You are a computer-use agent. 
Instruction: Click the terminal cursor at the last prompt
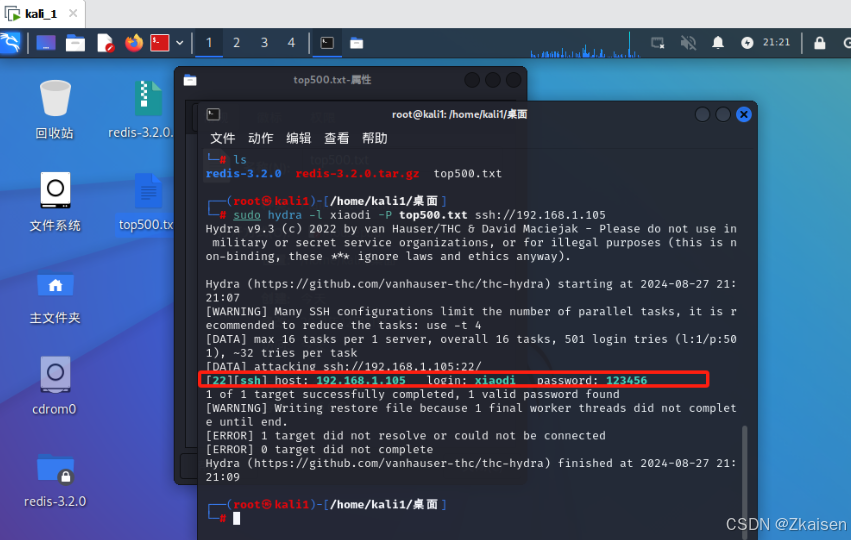tap(237, 518)
